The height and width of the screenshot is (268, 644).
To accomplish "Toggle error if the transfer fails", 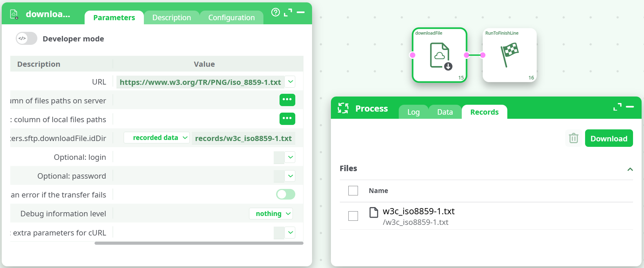I will point(286,194).
